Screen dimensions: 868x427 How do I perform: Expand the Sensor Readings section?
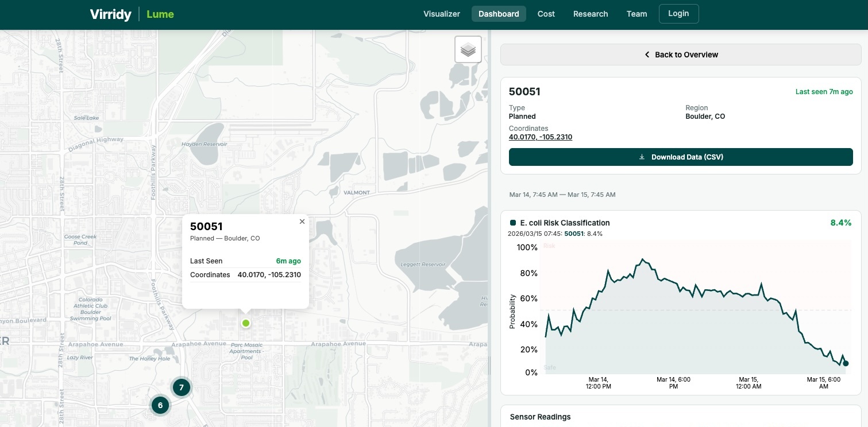coord(540,417)
